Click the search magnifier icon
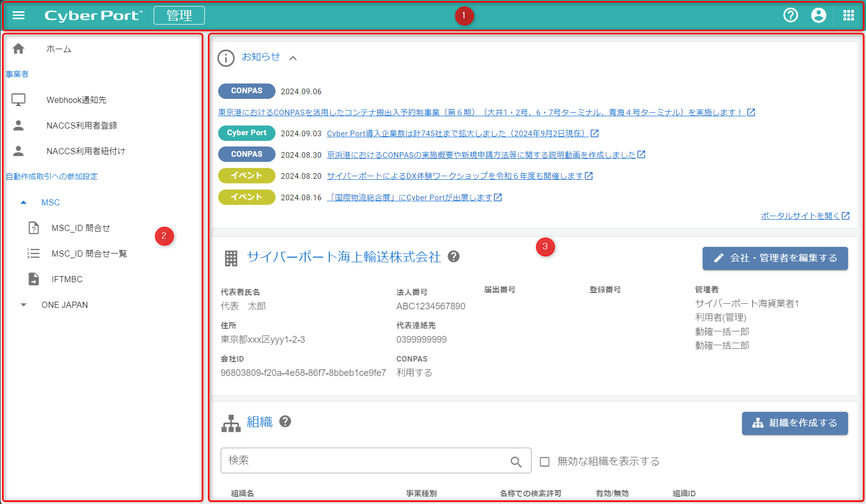 [x=516, y=461]
